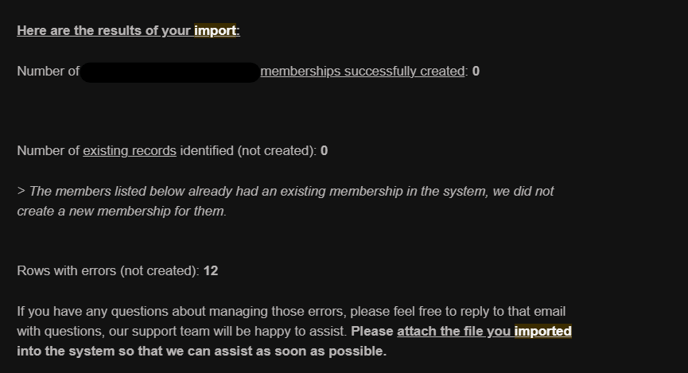
Task: Click the 'identified (not created)' text
Action: (x=248, y=151)
